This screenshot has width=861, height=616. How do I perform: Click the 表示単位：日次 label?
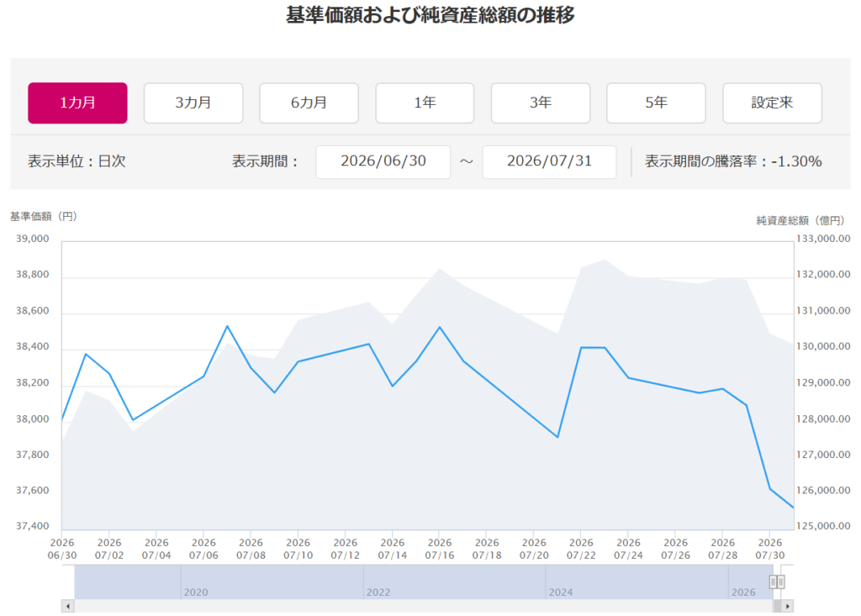click(x=77, y=161)
